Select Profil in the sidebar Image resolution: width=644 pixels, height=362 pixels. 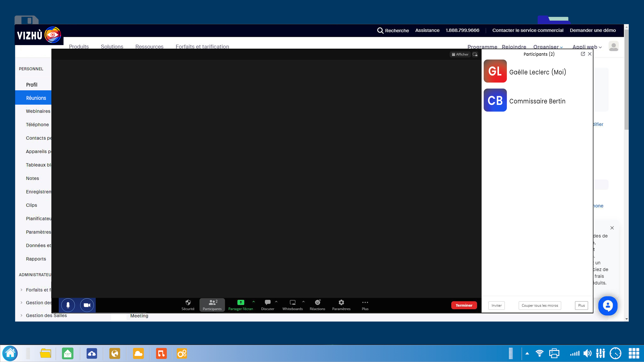[x=32, y=85]
